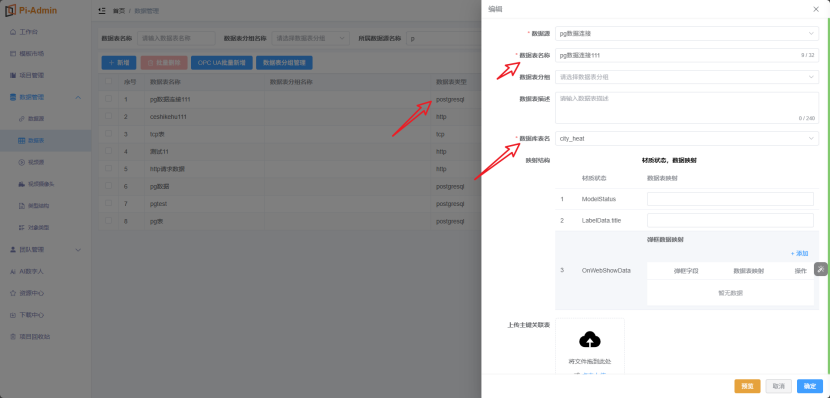Open 工作台 workbench icon in sidebar
830x398 pixels.
pyautogui.click(x=13, y=32)
